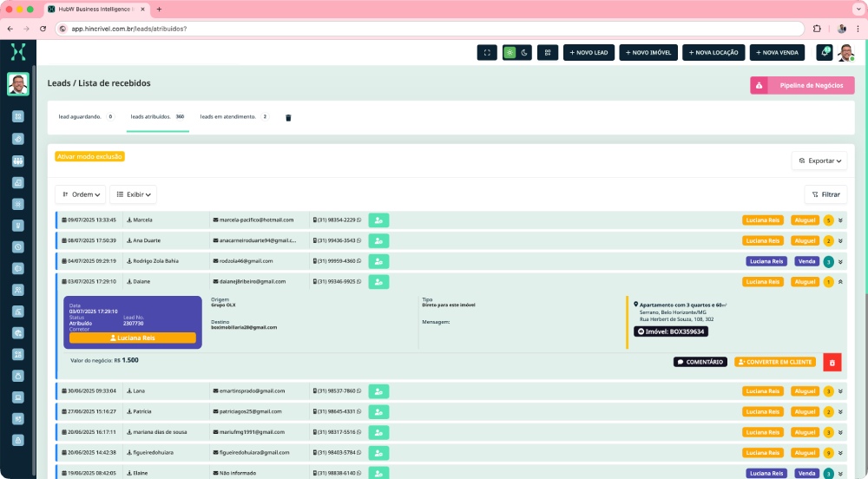
Task: Click the red delete button for Daiane's lead
Action: pos(832,363)
